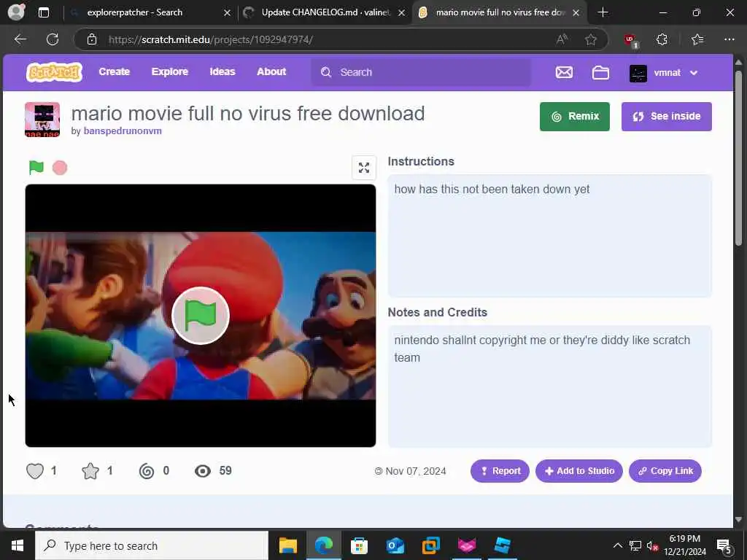Click the Notes and Credits text box
The height and width of the screenshot is (560, 747).
click(x=550, y=386)
